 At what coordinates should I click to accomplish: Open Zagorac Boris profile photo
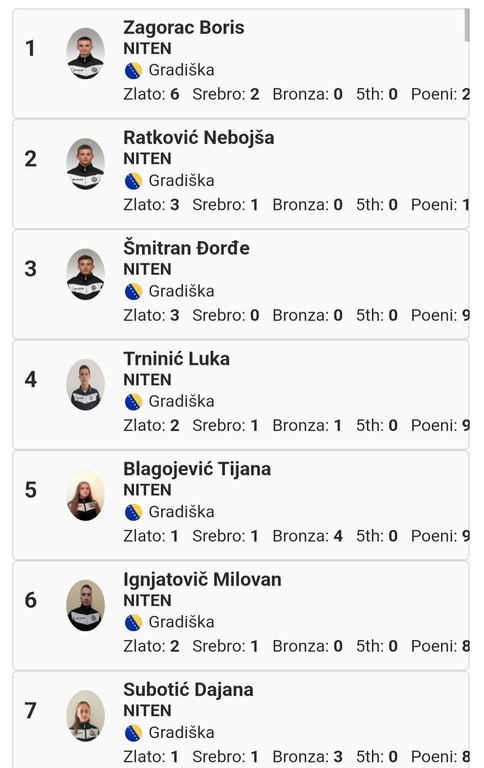85,53
